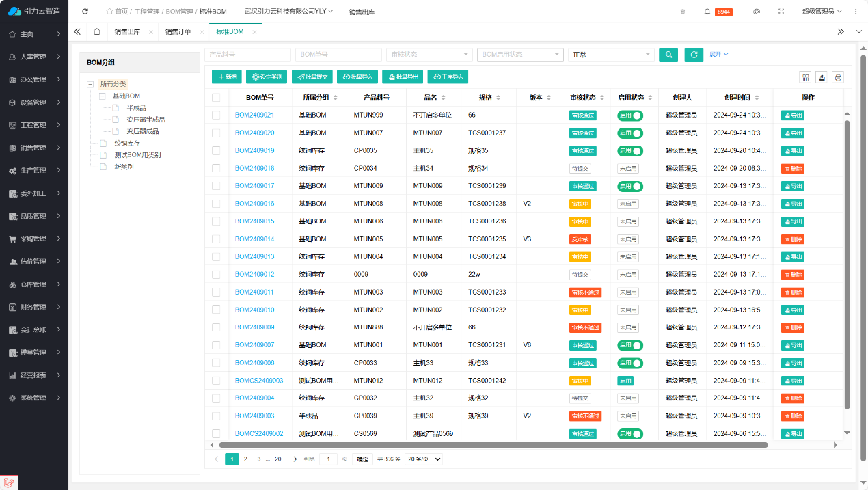The height and width of the screenshot is (490, 868).
Task: Click the green search magnifier button
Action: (668, 55)
